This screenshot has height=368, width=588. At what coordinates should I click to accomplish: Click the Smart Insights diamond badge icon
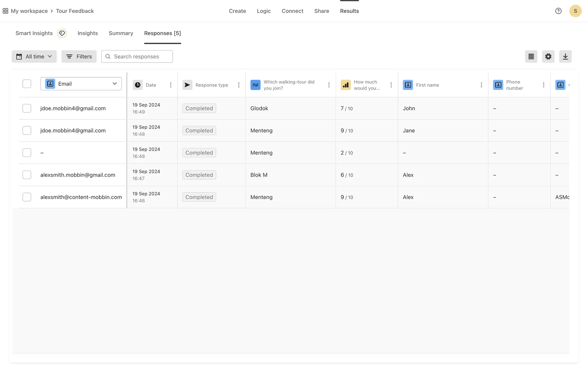pyautogui.click(x=62, y=33)
